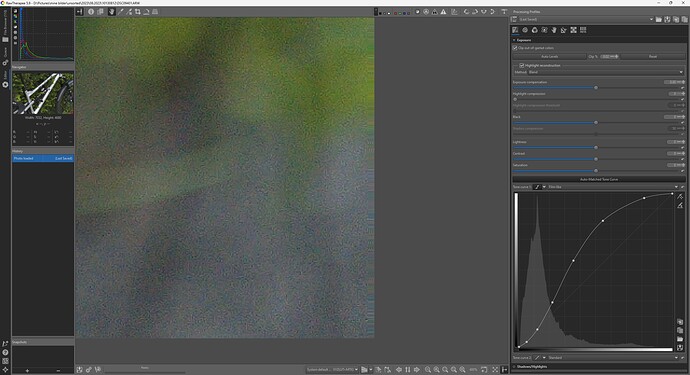Open the Detail tab icon
This screenshot has height=375, width=690.
tap(525, 30)
